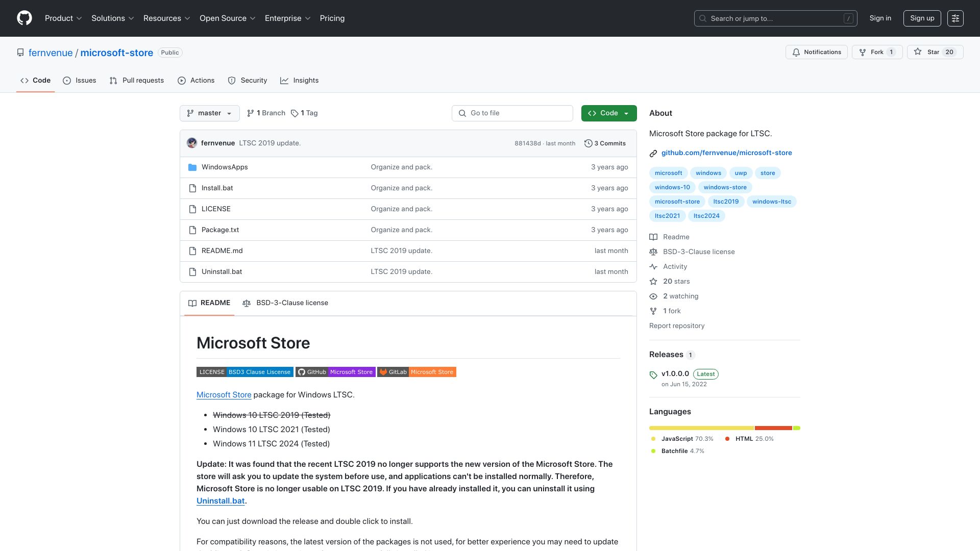Click the search magnifier icon in header

[703, 18]
